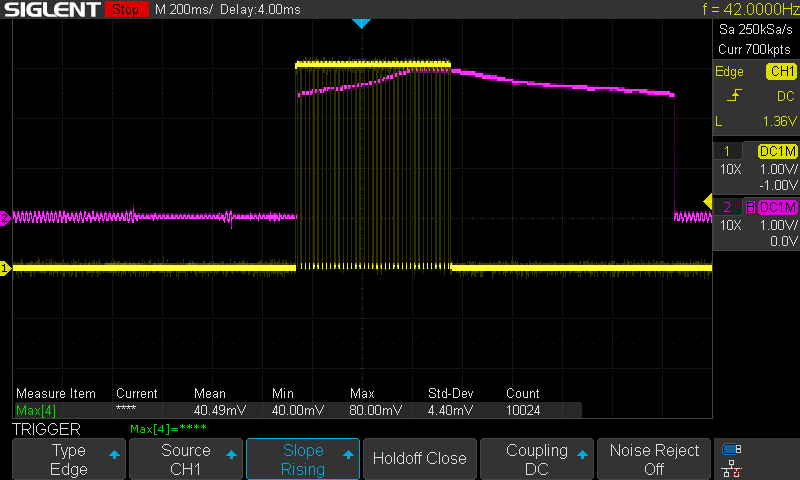
Task: Open the Coupling DC menu
Action: tap(537, 459)
